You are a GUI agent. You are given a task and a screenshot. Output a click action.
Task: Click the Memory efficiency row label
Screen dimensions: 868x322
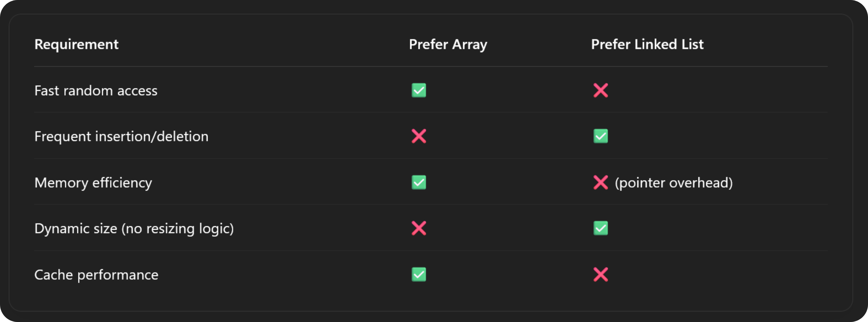[93, 183]
